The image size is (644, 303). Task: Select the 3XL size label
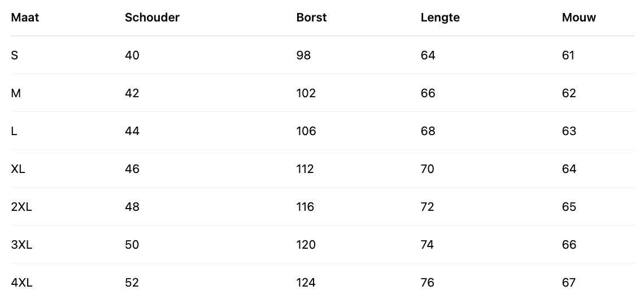[x=21, y=245]
